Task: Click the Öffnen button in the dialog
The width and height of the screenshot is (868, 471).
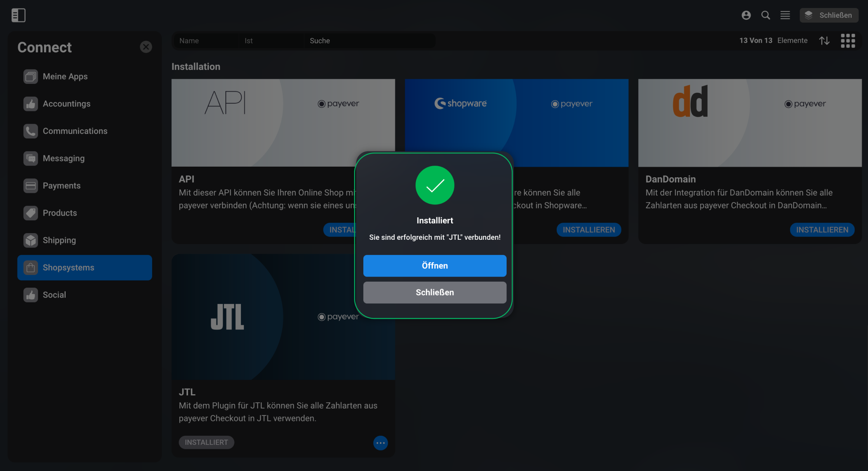Action: [435, 266]
